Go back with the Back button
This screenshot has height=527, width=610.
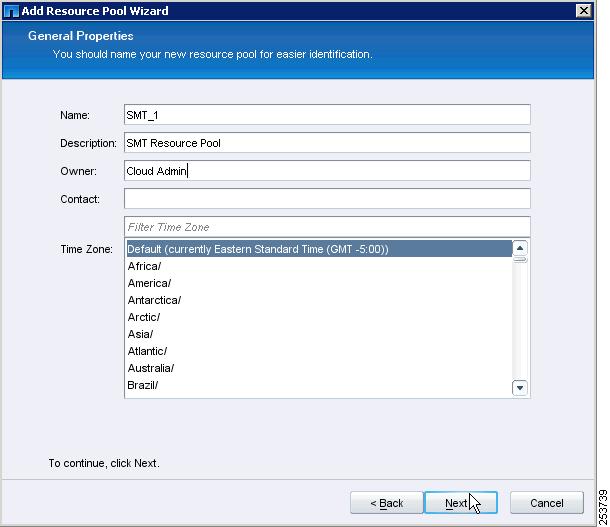pyautogui.click(x=386, y=503)
